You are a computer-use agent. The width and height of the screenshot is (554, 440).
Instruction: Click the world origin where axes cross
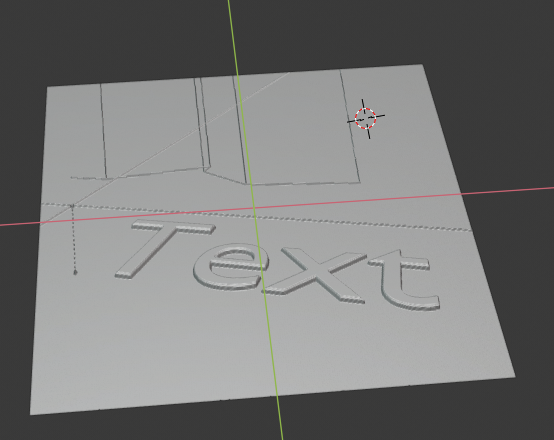253,209
